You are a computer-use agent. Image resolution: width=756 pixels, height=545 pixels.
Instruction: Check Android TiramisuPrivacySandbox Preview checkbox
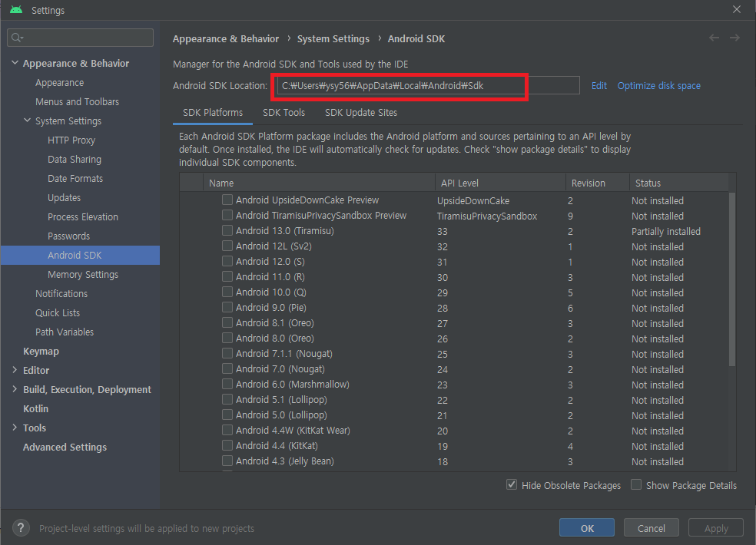[x=227, y=215]
